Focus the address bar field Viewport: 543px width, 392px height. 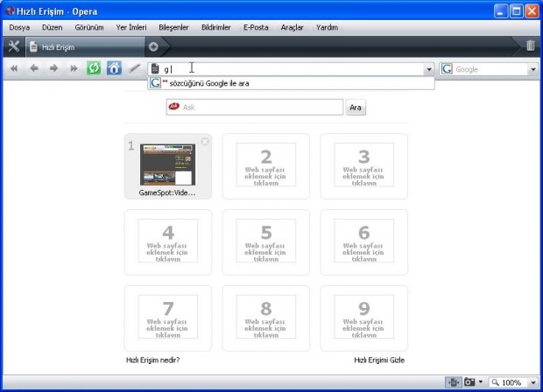pyautogui.click(x=291, y=69)
